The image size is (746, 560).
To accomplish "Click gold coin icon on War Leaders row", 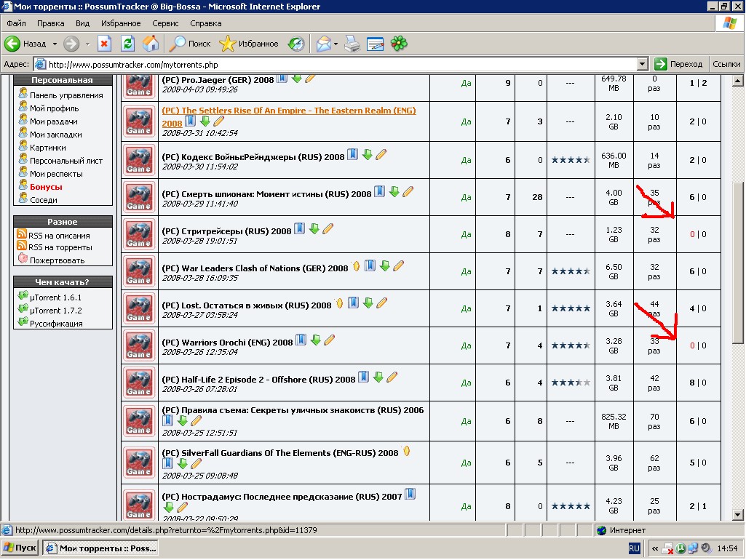I will 357,266.
